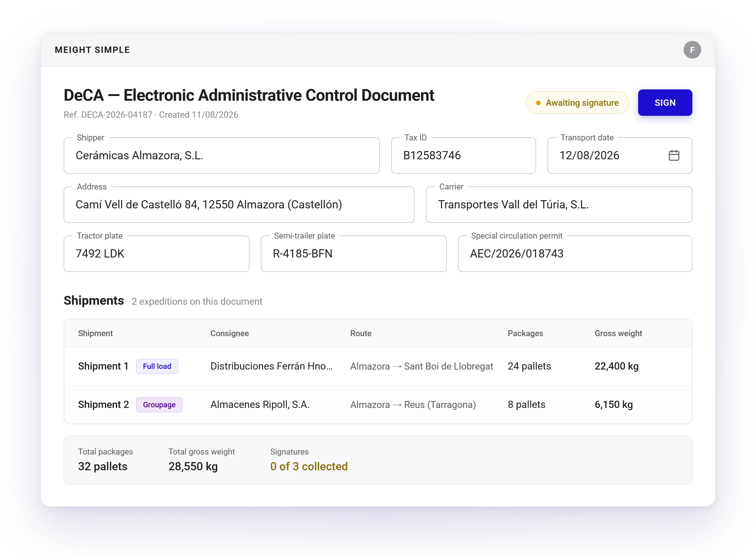Click the 32 pallets total value
The height and width of the screenshot is (554, 756).
click(103, 466)
